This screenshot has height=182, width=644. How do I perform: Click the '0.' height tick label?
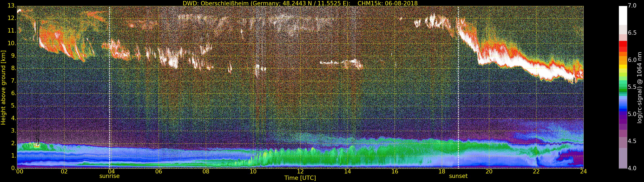tap(14, 168)
